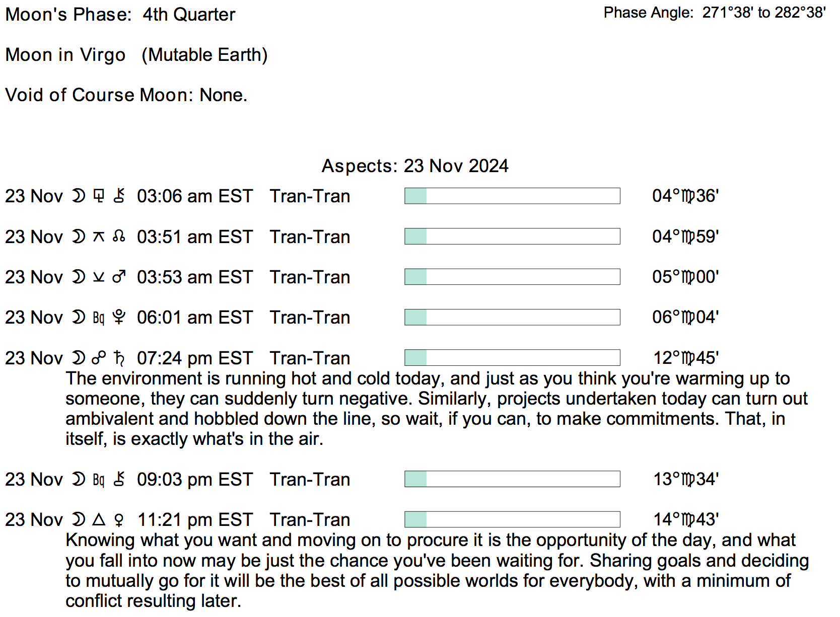The height and width of the screenshot is (617, 840).
Task: Click the 14°43' Virgo position value
Action: (685, 519)
